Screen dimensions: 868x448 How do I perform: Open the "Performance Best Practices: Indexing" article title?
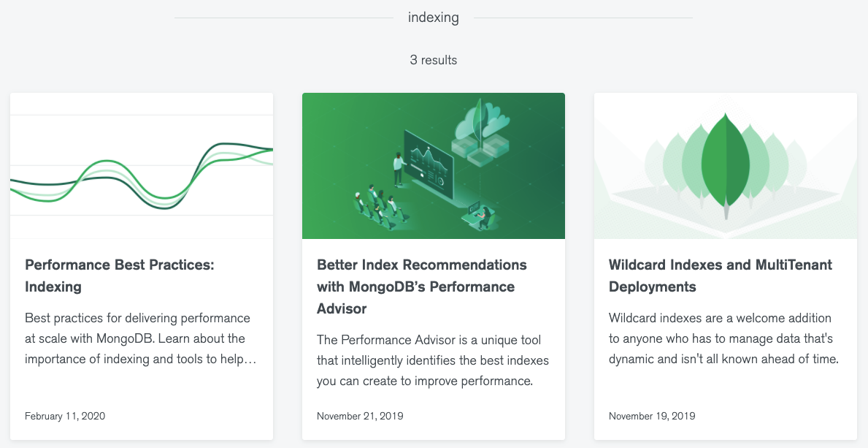coord(119,276)
